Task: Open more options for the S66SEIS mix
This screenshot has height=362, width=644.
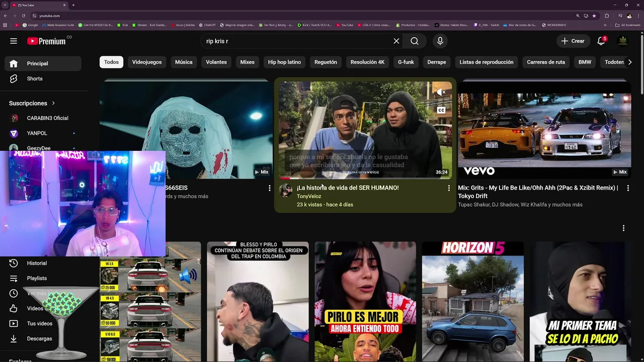Action: [269, 188]
